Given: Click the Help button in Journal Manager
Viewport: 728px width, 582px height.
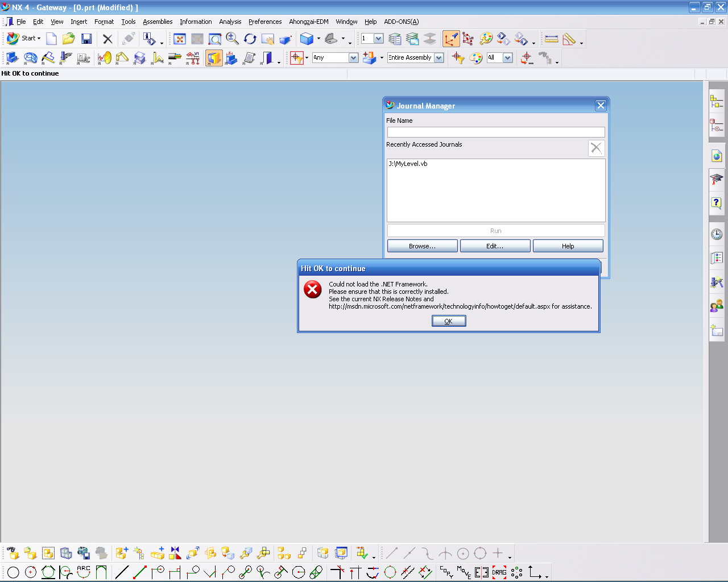Looking at the screenshot, I should 568,246.
